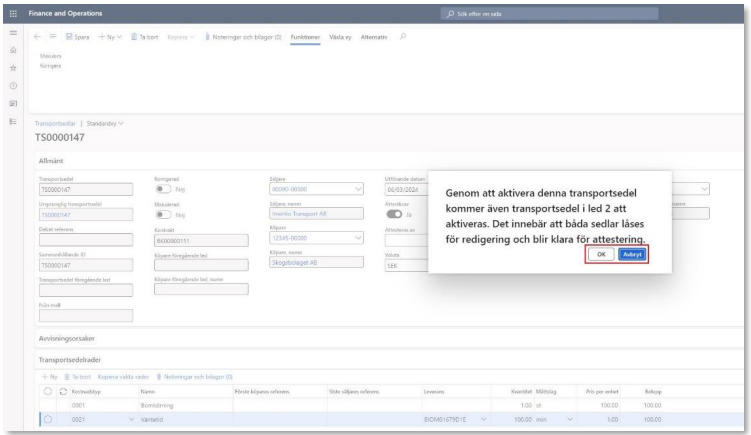Toggle the Korrigerad switch
Viewport: 751px width, 435px height.
click(160, 187)
